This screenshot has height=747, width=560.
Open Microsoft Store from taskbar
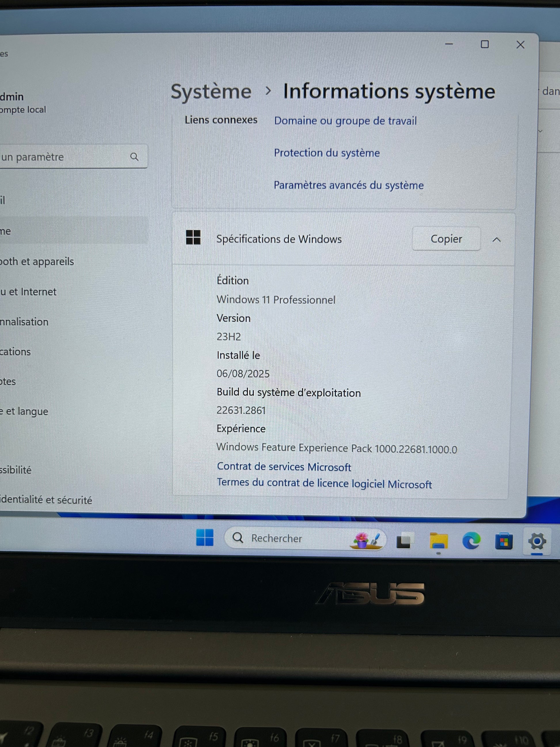point(504,541)
